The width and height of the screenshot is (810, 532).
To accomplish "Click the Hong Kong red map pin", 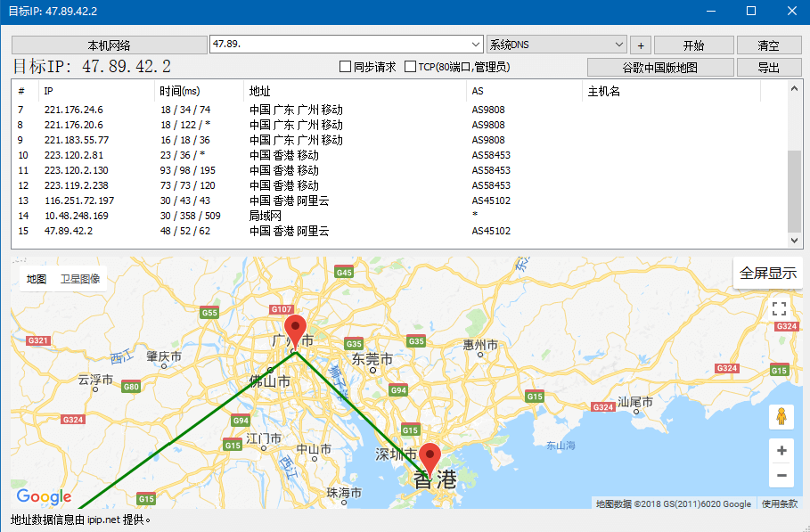I will [x=430, y=459].
